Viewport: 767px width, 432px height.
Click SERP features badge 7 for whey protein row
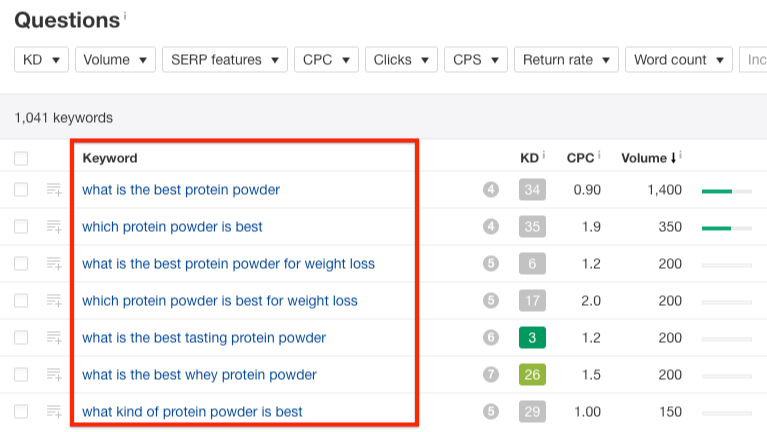(490, 375)
